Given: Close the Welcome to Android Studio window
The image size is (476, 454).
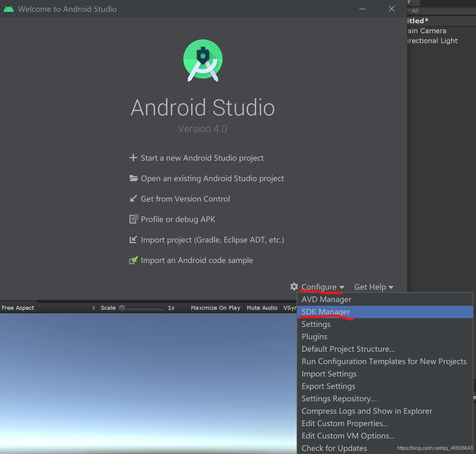Looking at the screenshot, I should pos(392,9).
